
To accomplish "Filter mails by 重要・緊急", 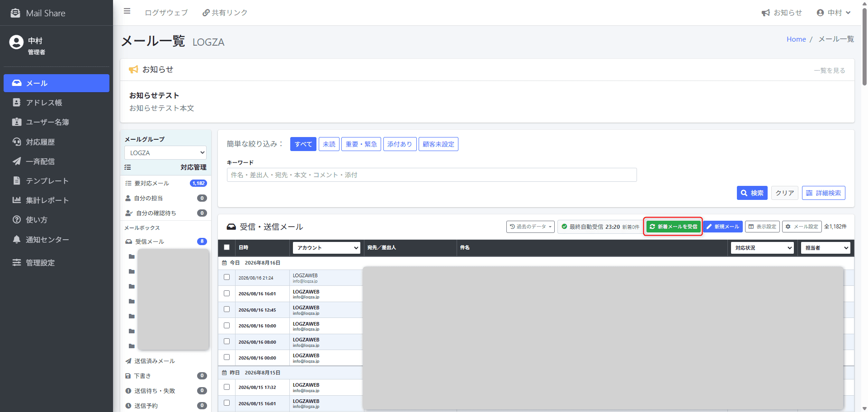I will 361,144.
